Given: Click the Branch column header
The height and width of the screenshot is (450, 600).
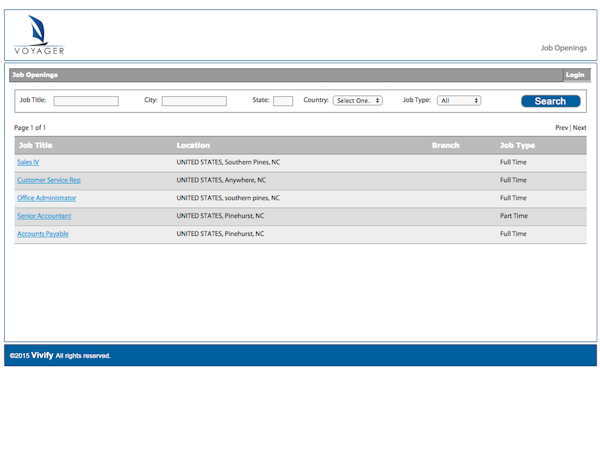Looking at the screenshot, I should click(445, 145).
